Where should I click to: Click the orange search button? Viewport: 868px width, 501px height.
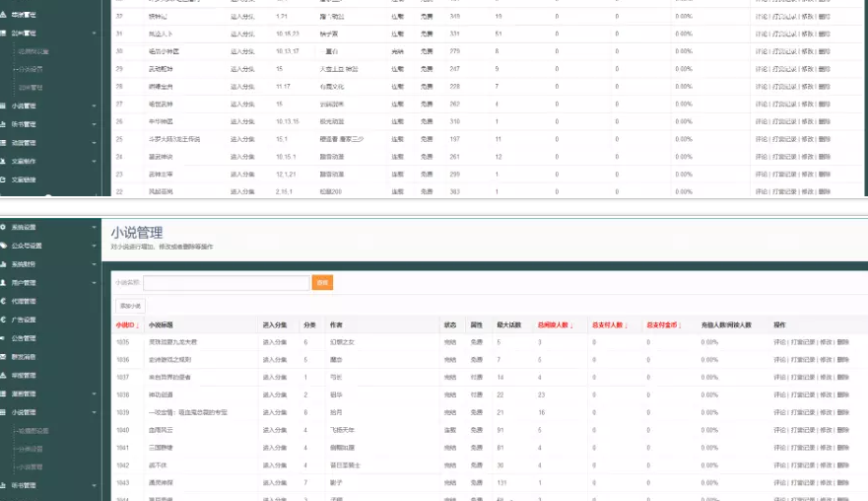tap(321, 283)
